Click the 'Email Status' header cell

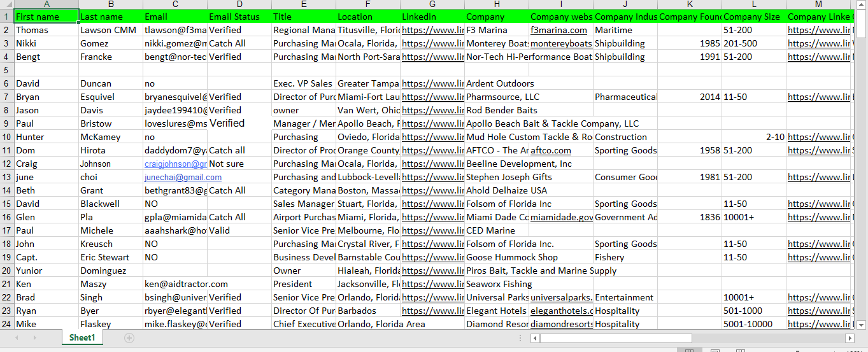(x=239, y=17)
